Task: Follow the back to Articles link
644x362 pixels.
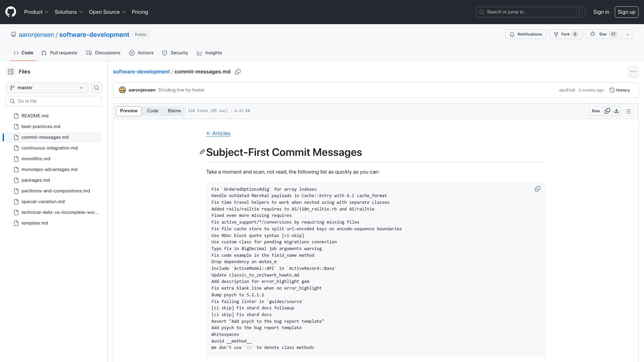Action: tap(218, 133)
